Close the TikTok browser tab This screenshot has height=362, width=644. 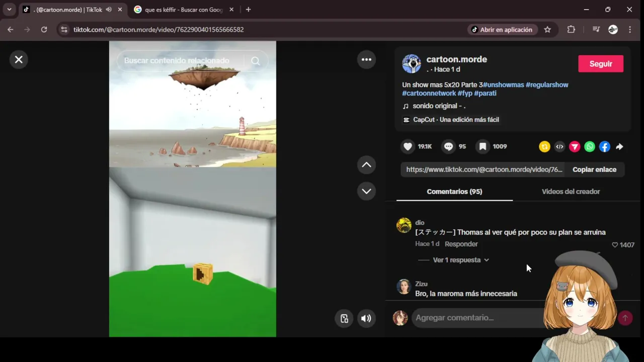point(120,10)
